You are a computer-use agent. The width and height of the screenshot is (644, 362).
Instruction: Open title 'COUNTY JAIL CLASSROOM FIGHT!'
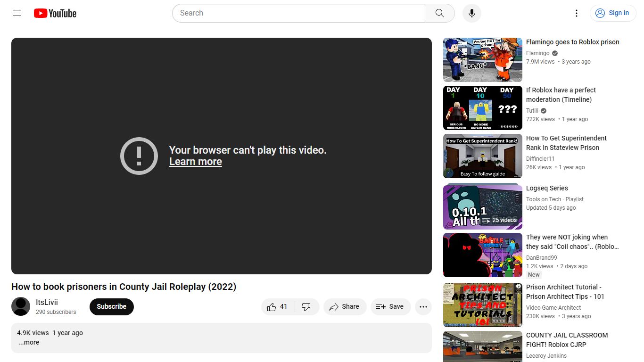pyautogui.click(x=567, y=340)
